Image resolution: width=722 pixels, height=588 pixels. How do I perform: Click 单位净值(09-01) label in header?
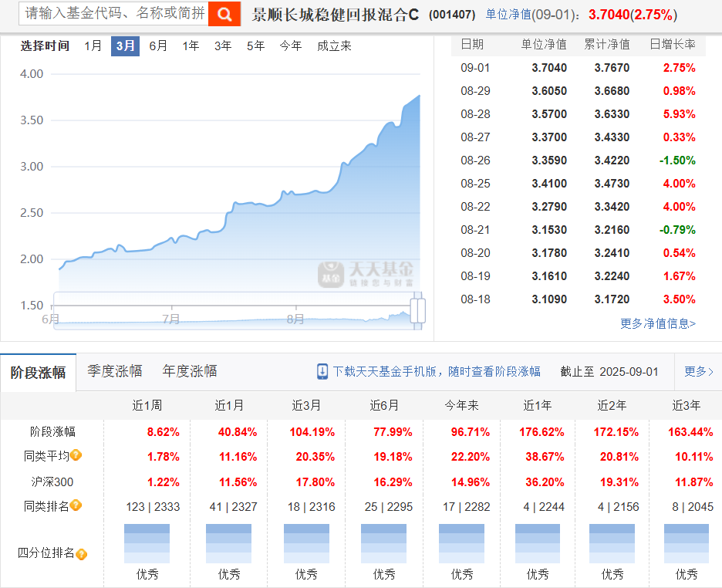point(533,15)
